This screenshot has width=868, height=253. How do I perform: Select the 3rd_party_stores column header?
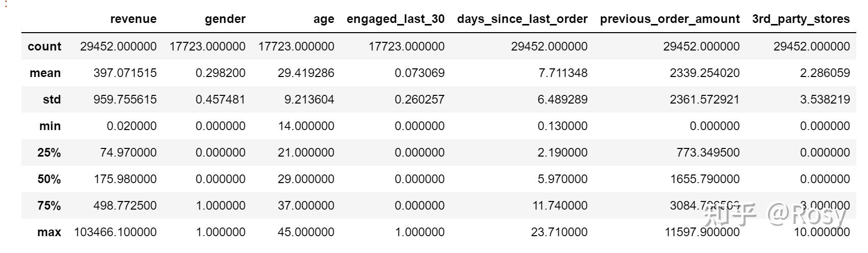(x=801, y=19)
